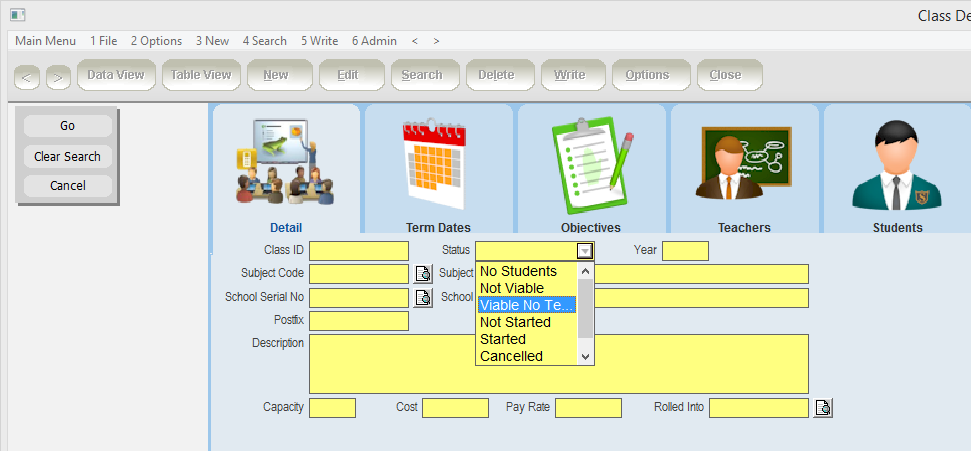Click the Rolled Into lookup icon
Viewport: 971px width, 451px height.
[823, 408]
